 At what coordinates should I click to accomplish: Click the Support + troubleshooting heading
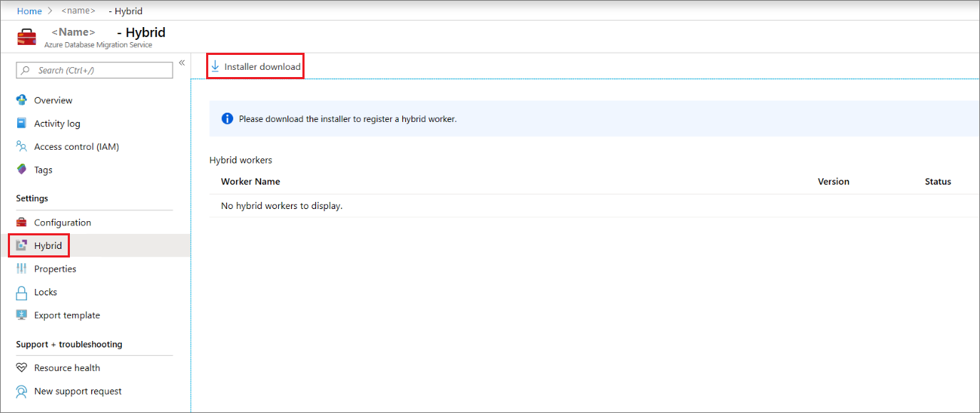(69, 345)
